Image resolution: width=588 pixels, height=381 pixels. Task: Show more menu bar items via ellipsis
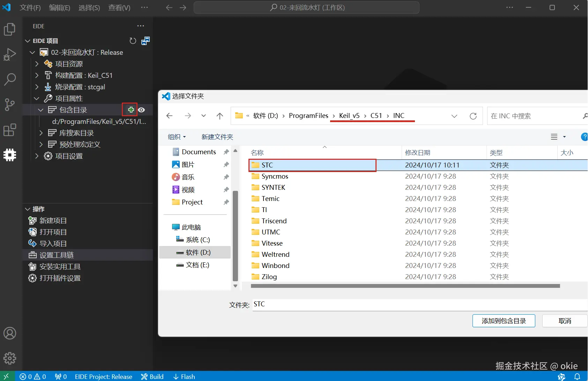[x=144, y=7]
